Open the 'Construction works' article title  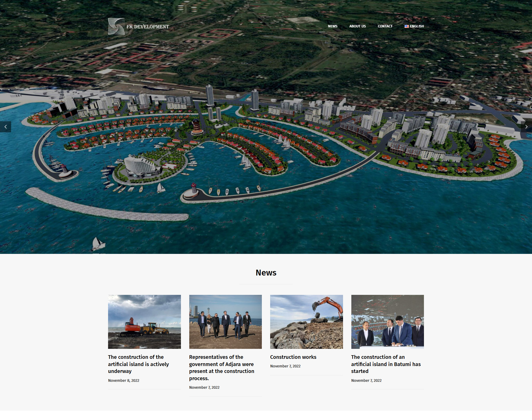point(293,357)
